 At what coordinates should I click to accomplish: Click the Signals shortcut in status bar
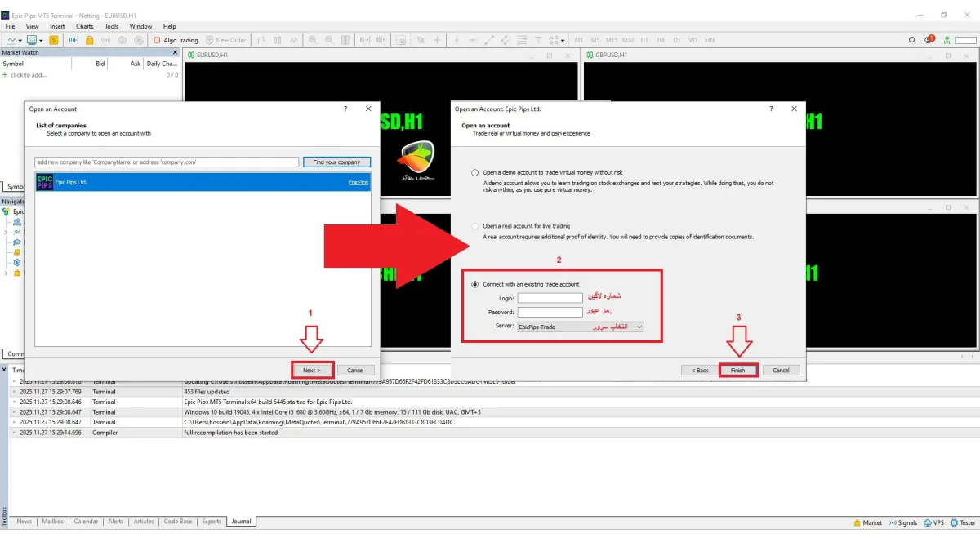coord(902,522)
